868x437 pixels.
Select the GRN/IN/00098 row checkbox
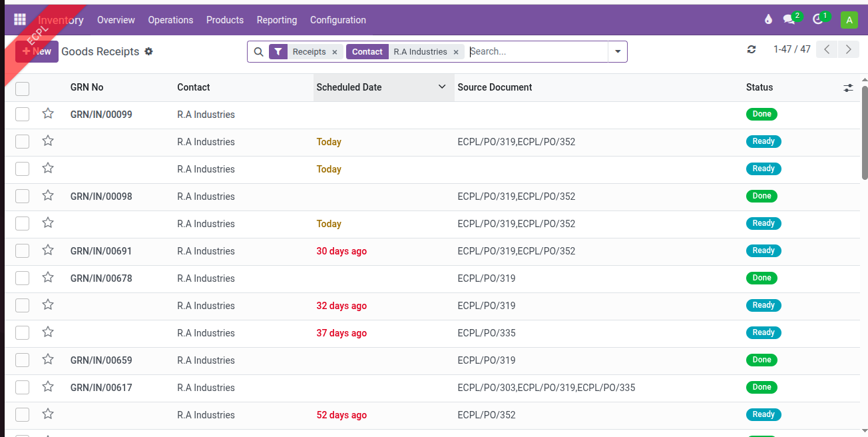23,197
